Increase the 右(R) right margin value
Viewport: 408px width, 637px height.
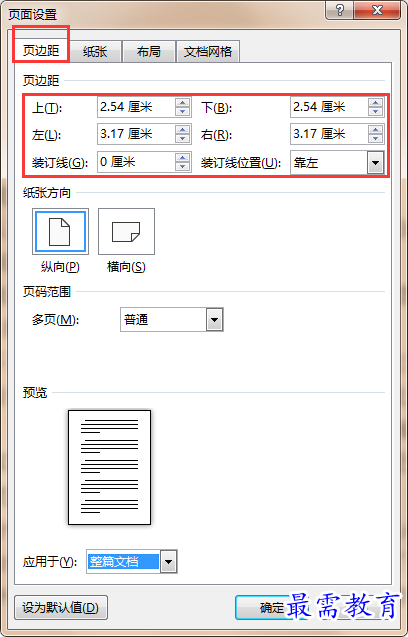point(375,130)
